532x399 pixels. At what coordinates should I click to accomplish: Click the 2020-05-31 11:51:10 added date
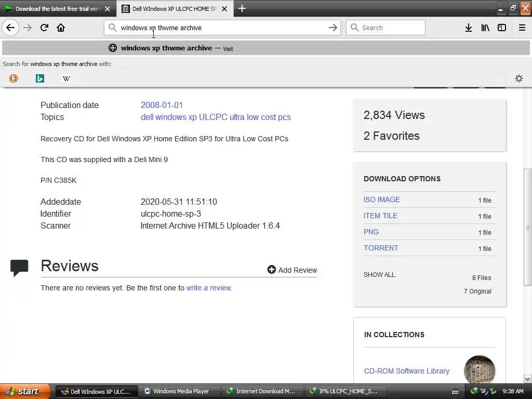179,202
